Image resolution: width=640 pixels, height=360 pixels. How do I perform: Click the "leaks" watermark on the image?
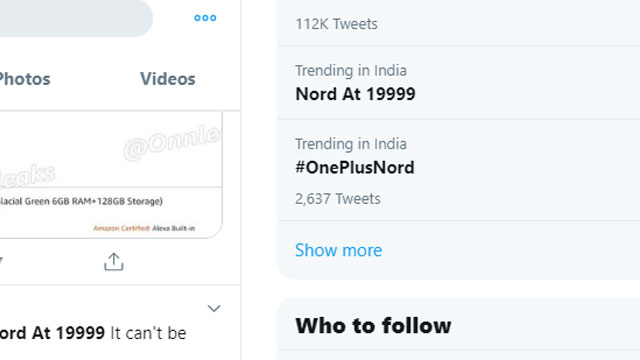point(28,176)
